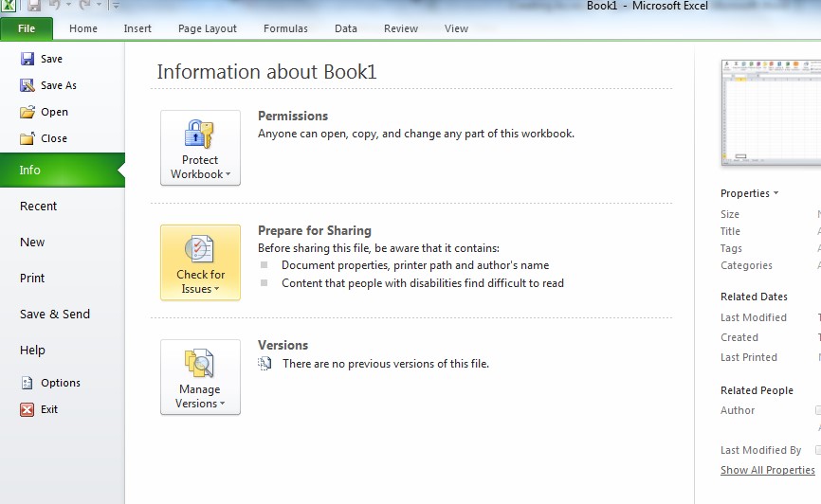Click the 'Last Printed' label
The width and height of the screenshot is (821, 504).
pos(749,357)
